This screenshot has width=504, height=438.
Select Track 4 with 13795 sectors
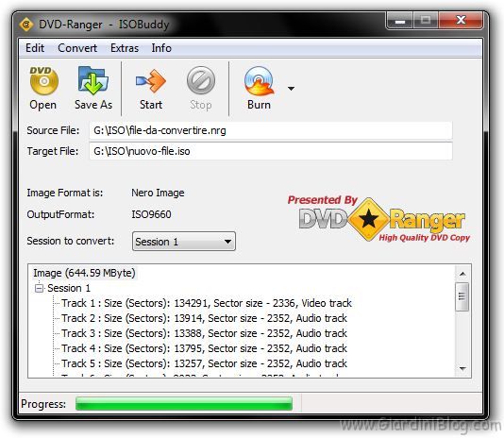(204, 348)
